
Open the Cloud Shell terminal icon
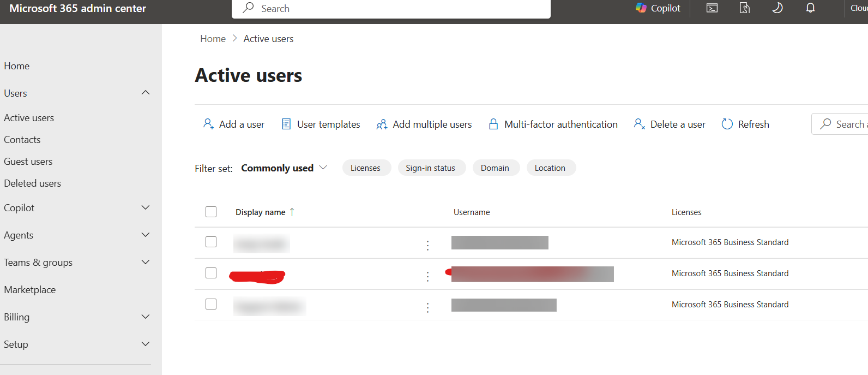click(x=712, y=8)
